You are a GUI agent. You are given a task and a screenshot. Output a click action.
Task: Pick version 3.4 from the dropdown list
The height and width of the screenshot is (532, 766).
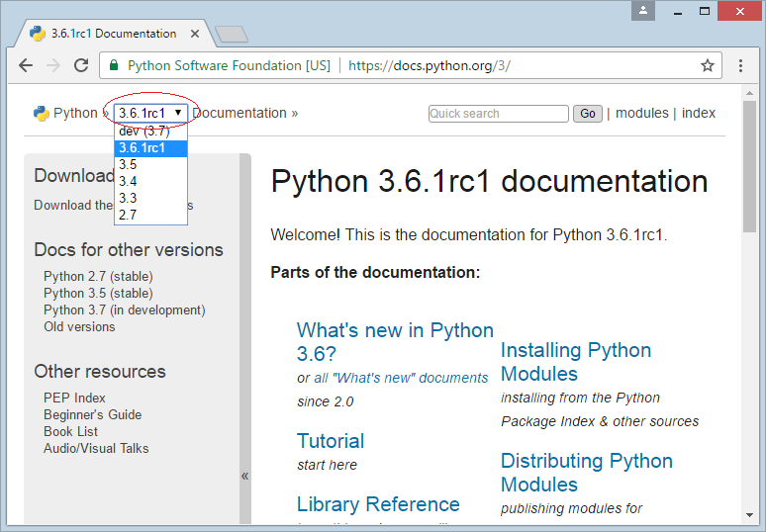(x=150, y=182)
